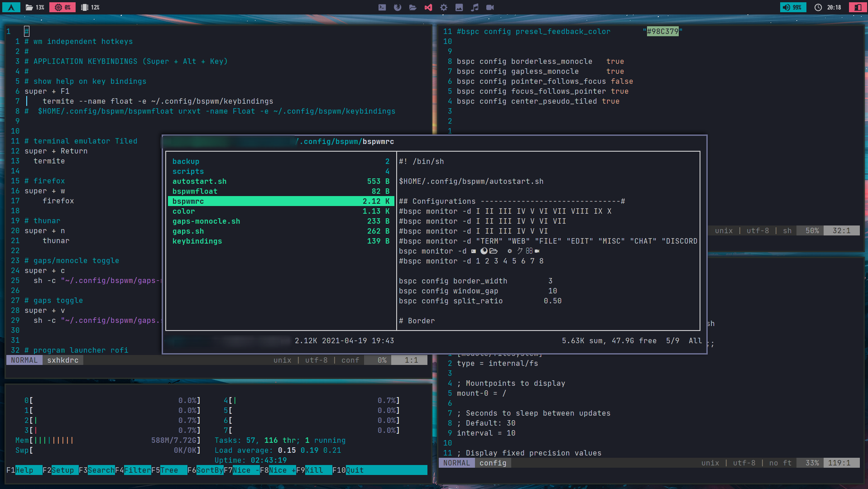Click the memory usage module icon

[x=85, y=7]
